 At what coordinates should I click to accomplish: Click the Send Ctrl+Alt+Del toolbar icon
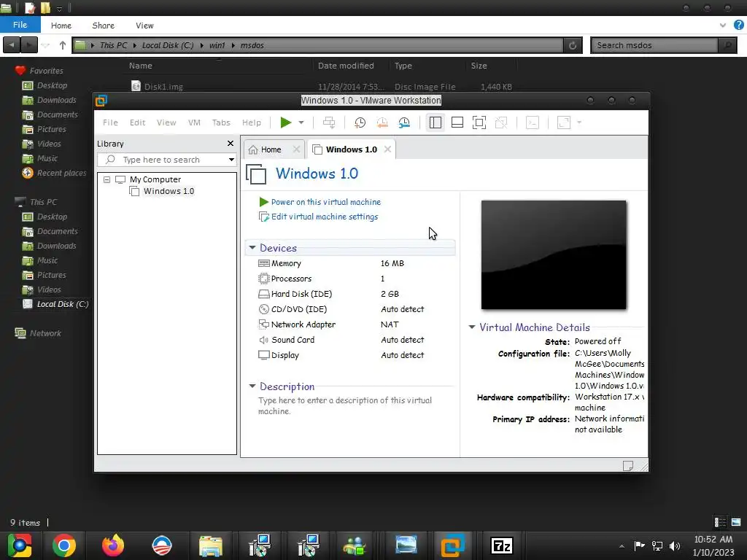coord(329,122)
